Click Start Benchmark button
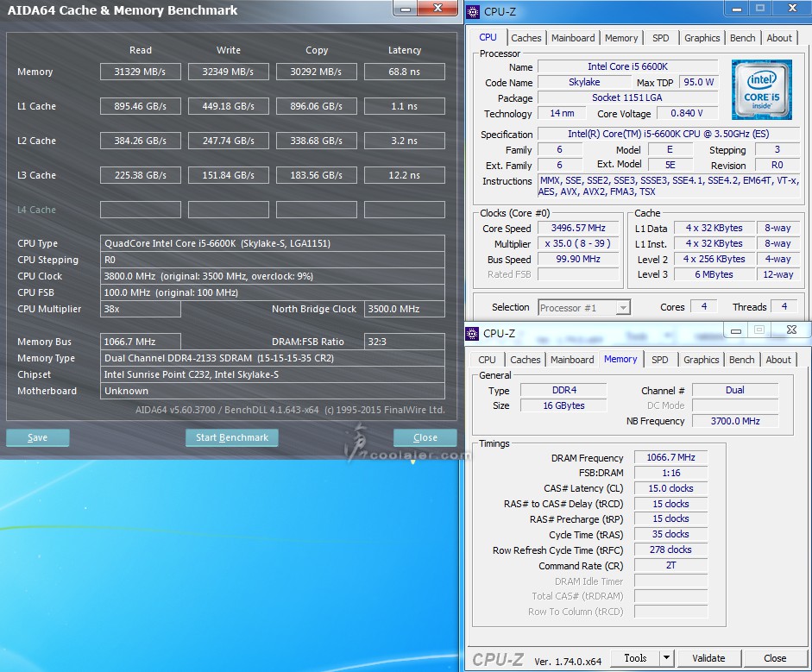The height and width of the screenshot is (672, 812). [232, 437]
